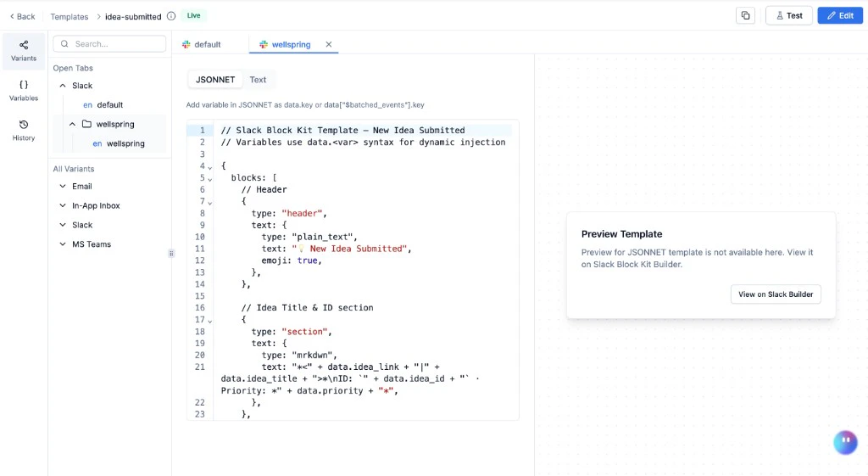Go to Templates breadcrumb
868x476 pixels.
(x=70, y=17)
